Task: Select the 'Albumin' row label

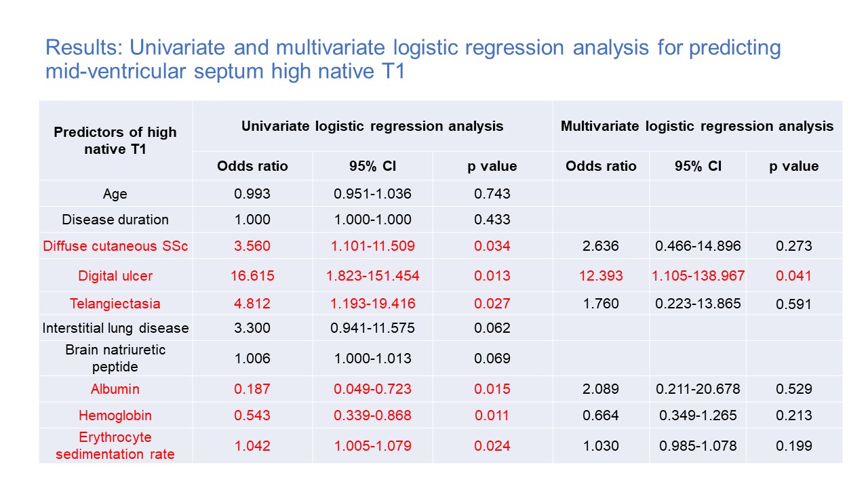Action: point(115,389)
